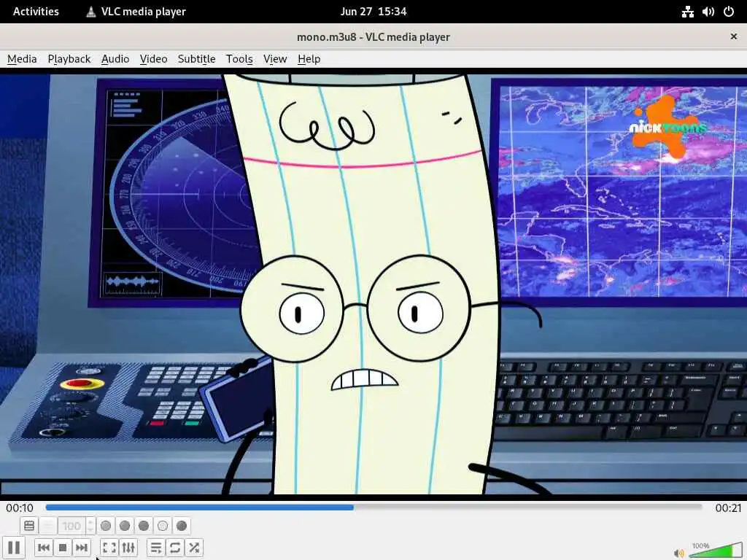Open the View menu
This screenshot has width=747, height=560.
coord(275,59)
